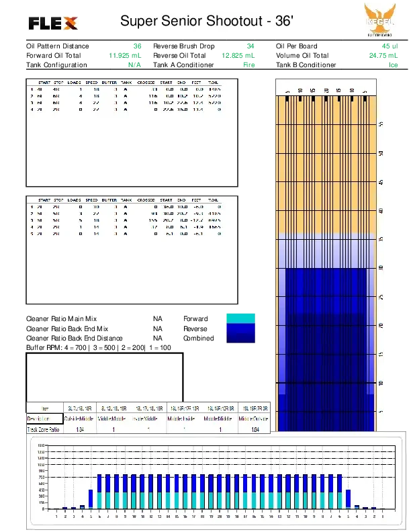
Task: Click the rightmost 1.04 ratio value
Action: pos(254,429)
